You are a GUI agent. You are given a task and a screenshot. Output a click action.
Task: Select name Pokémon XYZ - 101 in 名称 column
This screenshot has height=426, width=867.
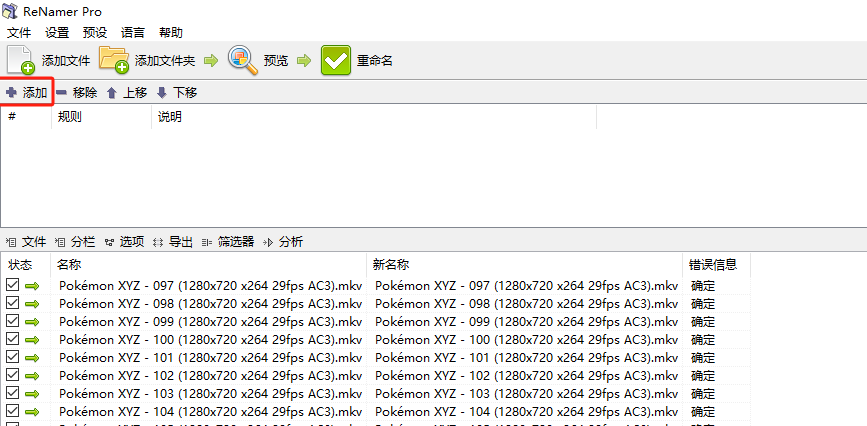click(210, 357)
